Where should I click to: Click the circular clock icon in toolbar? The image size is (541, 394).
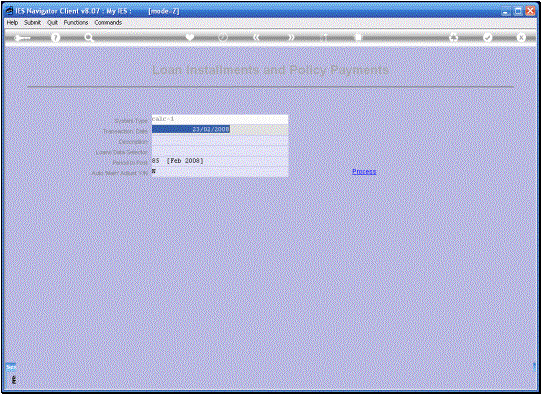pyautogui.click(x=223, y=37)
